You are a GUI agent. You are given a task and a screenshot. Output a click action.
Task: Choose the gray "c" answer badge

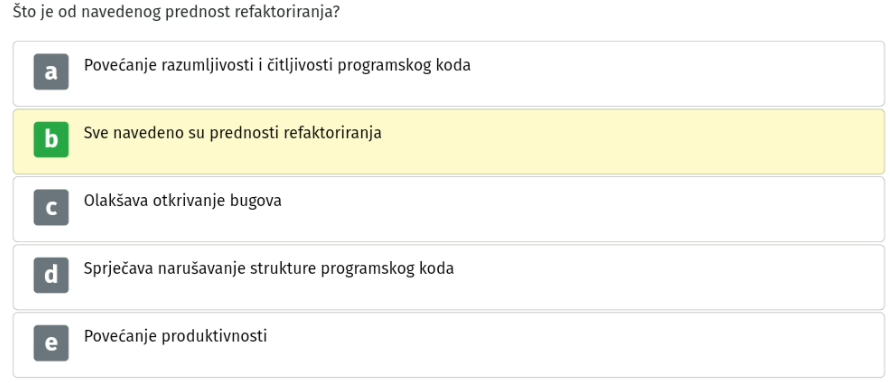pos(51,207)
